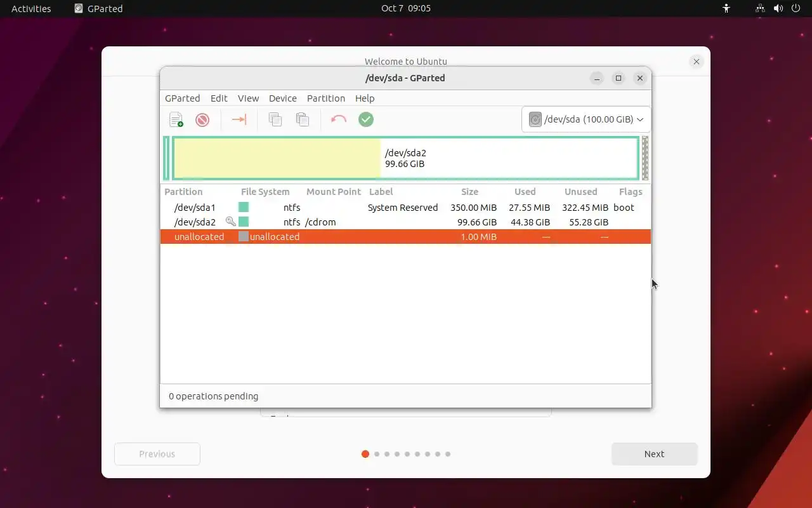Select the /dev/sda2 partition row
The width and height of the screenshot is (812, 508).
pos(405,222)
